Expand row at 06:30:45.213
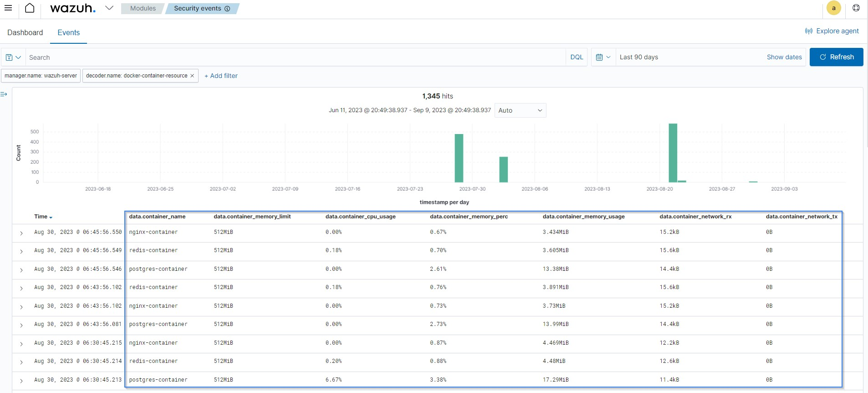Screen dimensions: 868x393 [21, 381]
